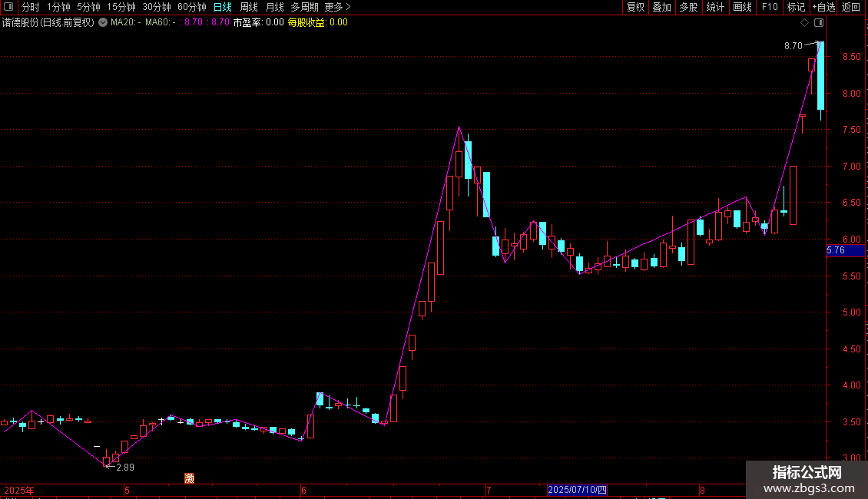Click month 7 on the time axis
This screenshot has height=499, width=868.
(x=489, y=490)
